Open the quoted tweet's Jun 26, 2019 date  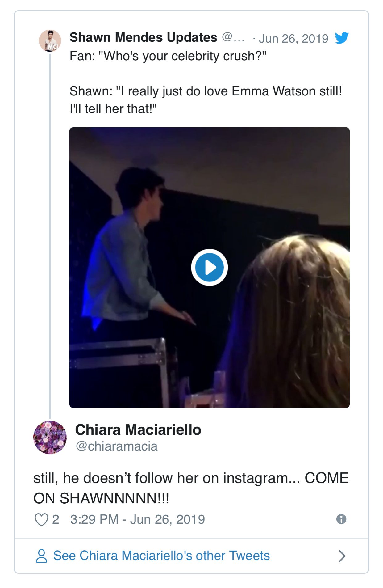click(x=293, y=39)
